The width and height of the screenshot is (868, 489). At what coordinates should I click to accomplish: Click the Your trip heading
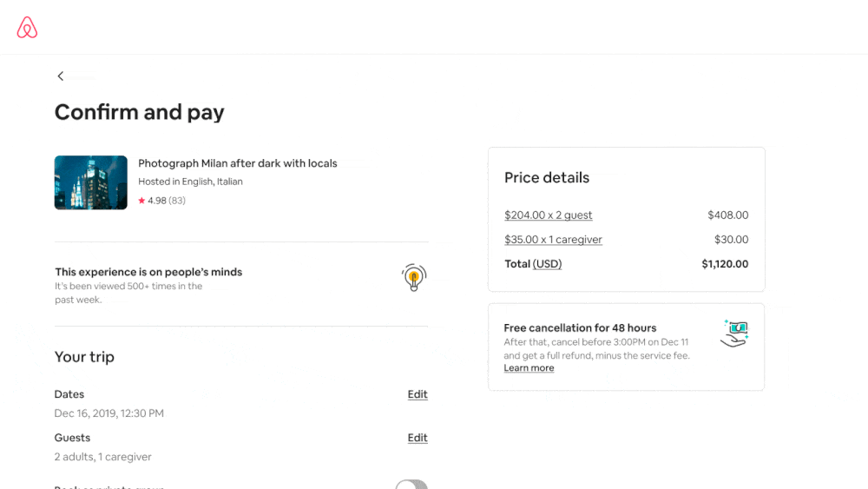[84, 357]
